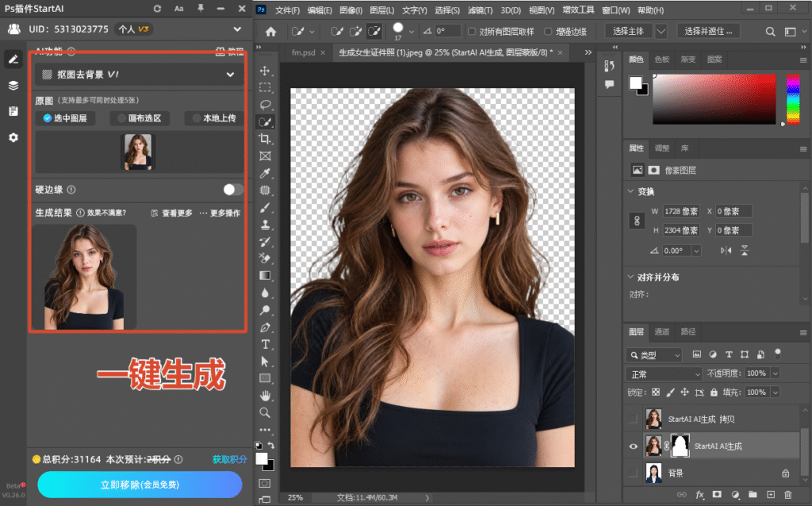Open the 类型 layer filter dropdown
Image resolution: width=812 pixels, height=506 pixels.
click(x=654, y=355)
